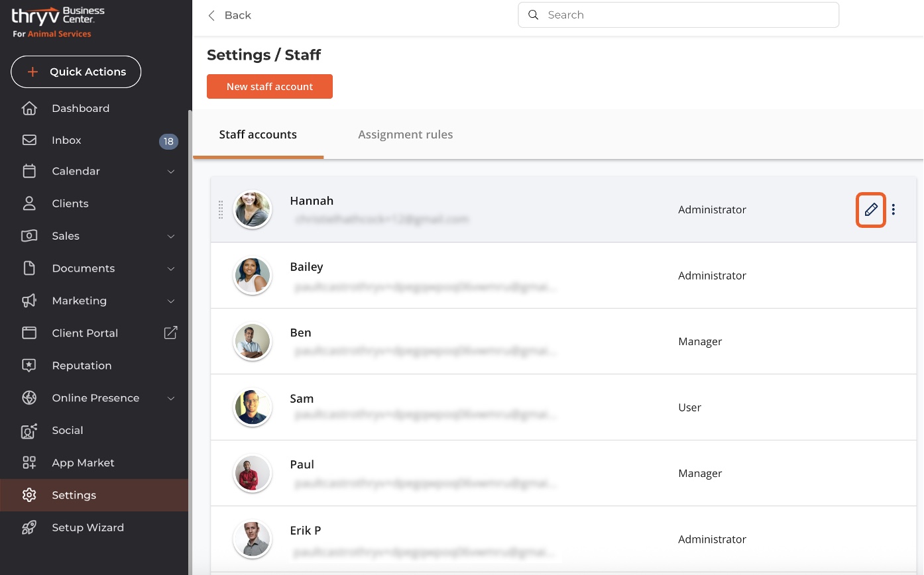Launch Setup Wizard via the rocket icon
Viewport: 924px width, 575px height.
(29, 528)
